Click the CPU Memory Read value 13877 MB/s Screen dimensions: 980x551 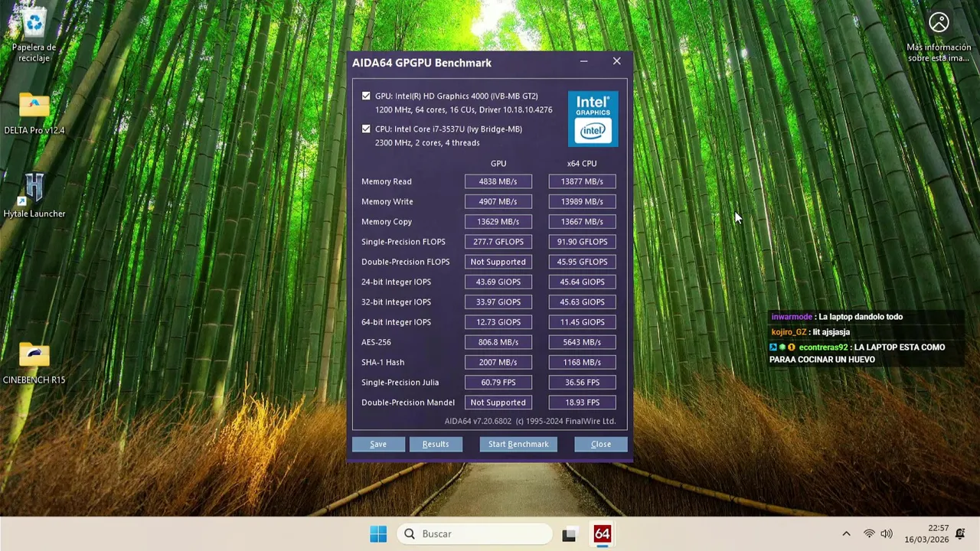coord(582,181)
